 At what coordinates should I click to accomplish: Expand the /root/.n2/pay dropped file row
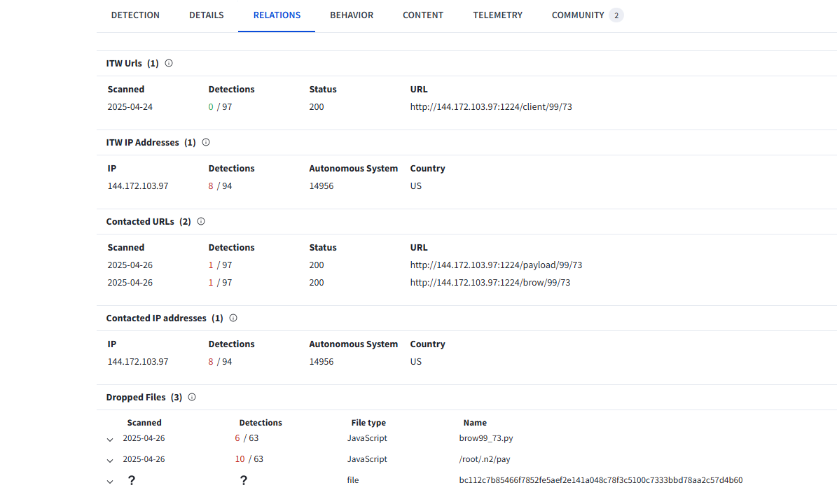pos(110,461)
